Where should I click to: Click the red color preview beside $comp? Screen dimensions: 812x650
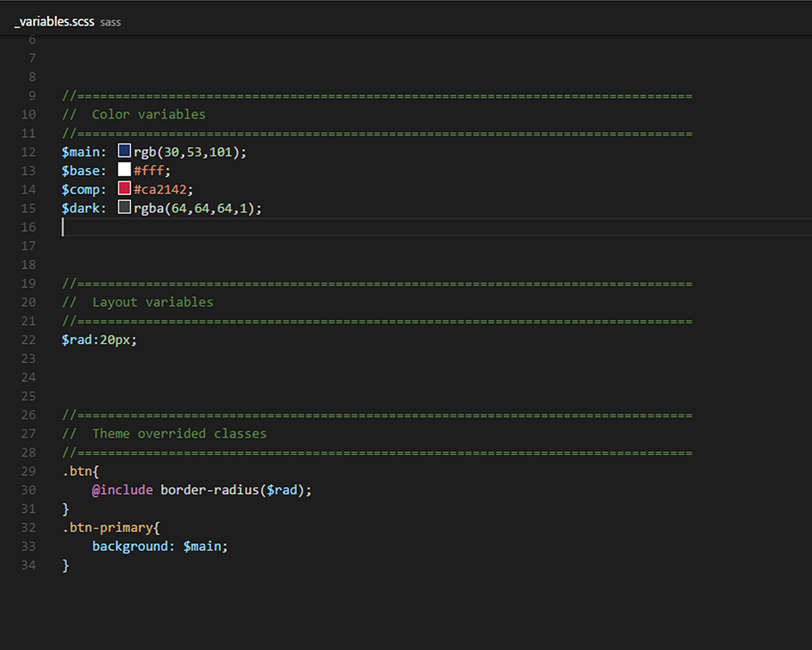[x=124, y=188]
